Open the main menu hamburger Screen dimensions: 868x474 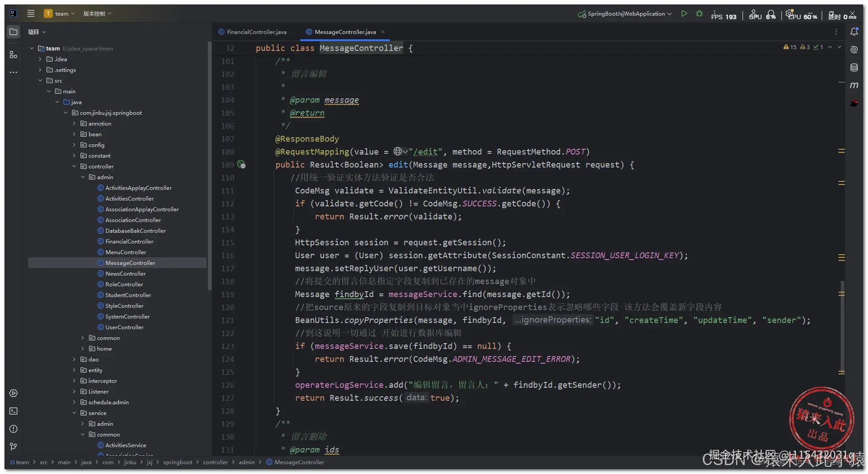[31, 13]
